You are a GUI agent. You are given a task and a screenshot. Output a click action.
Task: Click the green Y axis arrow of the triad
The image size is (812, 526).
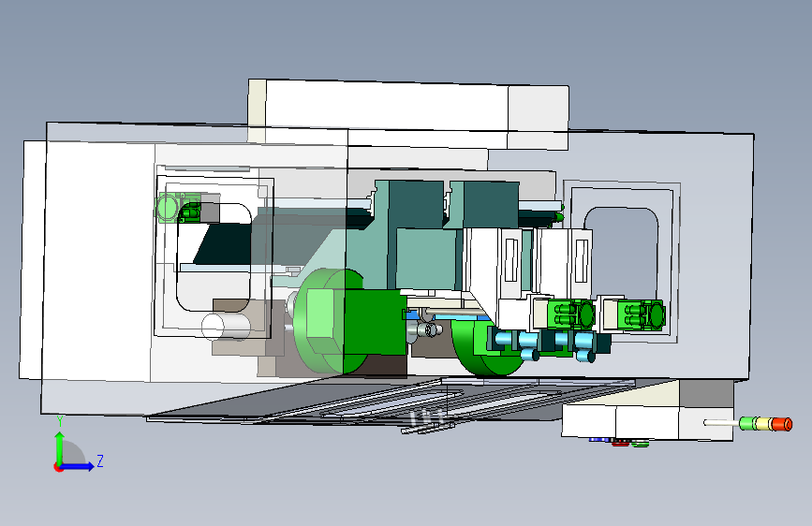pyautogui.click(x=60, y=446)
